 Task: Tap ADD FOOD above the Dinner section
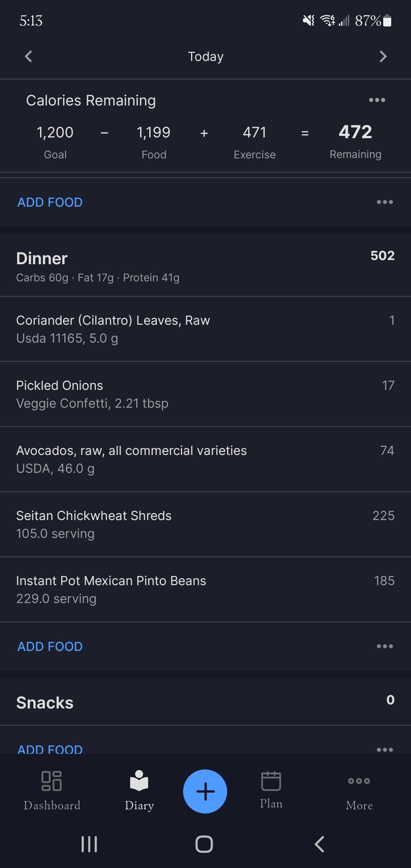click(x=50, y=202)
